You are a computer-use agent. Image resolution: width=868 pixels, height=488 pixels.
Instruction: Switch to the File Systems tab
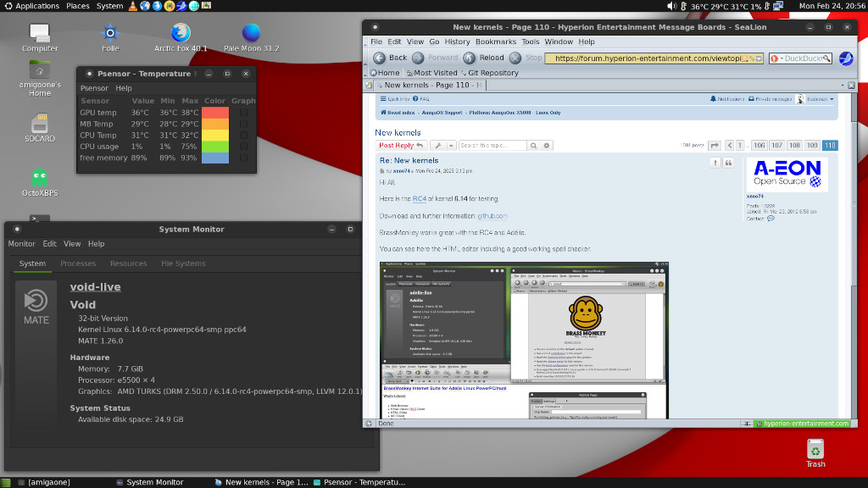coord(183,264)
